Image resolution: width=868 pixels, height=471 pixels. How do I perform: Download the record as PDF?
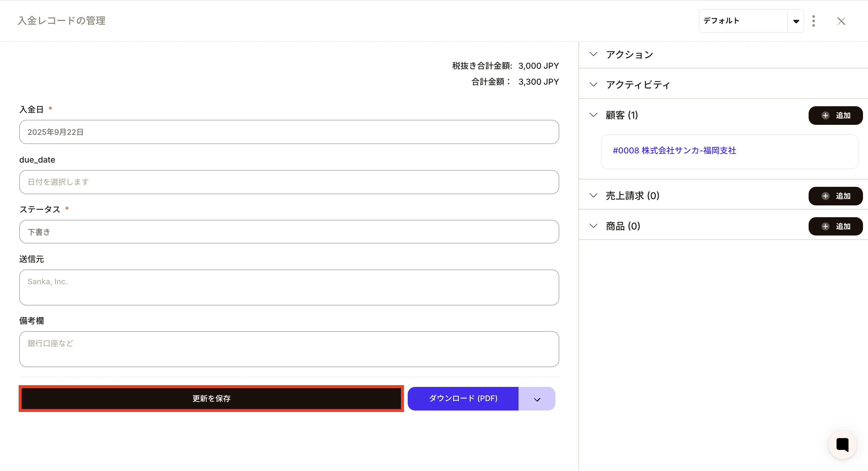[x=463, y=399]
